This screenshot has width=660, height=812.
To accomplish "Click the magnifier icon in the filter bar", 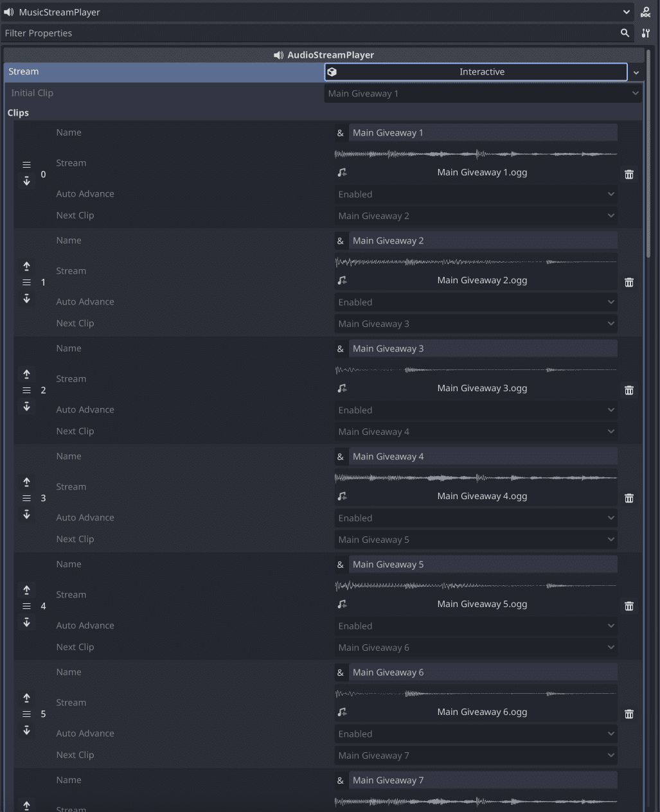I will click(624, 33).
